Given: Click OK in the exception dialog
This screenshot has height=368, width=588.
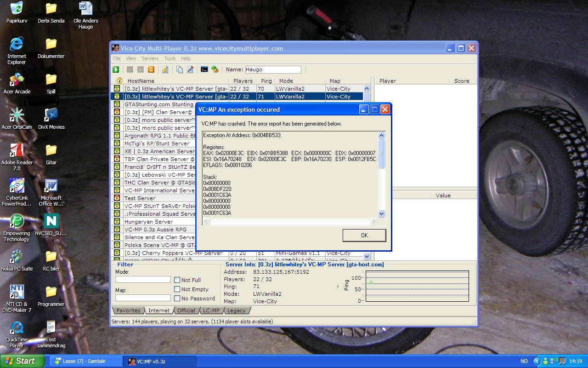Looking at the screenshot, I should (364, 235).
